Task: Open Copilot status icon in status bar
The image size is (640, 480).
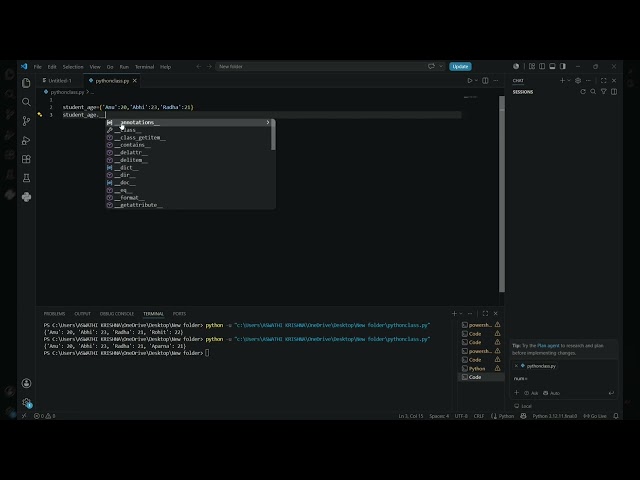Action: (x=523, y=416)
